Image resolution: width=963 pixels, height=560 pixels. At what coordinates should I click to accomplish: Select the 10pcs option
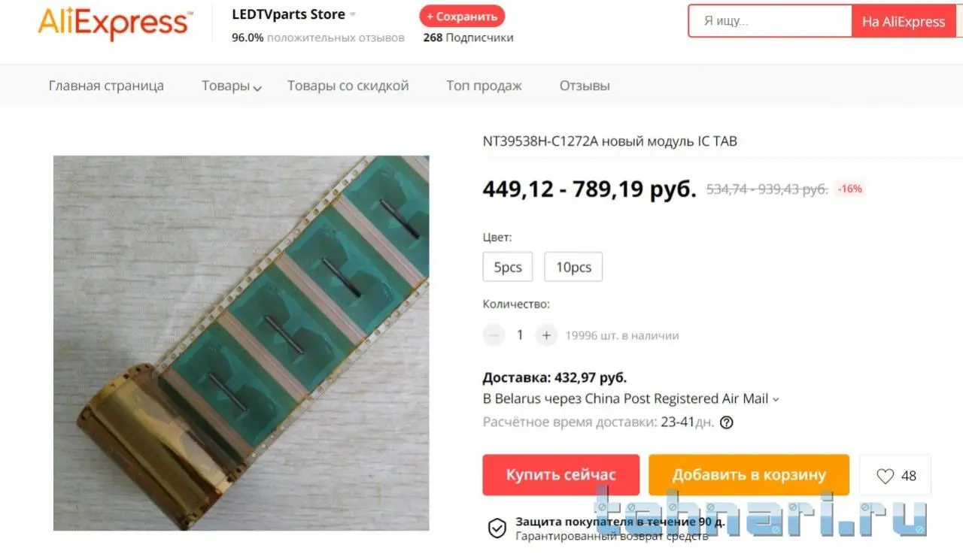(573, 267)
